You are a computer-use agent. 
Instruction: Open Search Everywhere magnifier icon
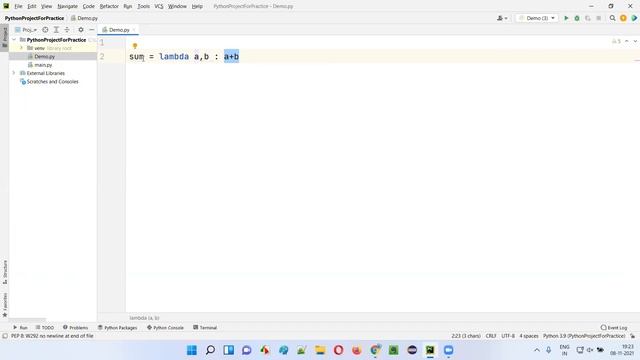point(612,18)
